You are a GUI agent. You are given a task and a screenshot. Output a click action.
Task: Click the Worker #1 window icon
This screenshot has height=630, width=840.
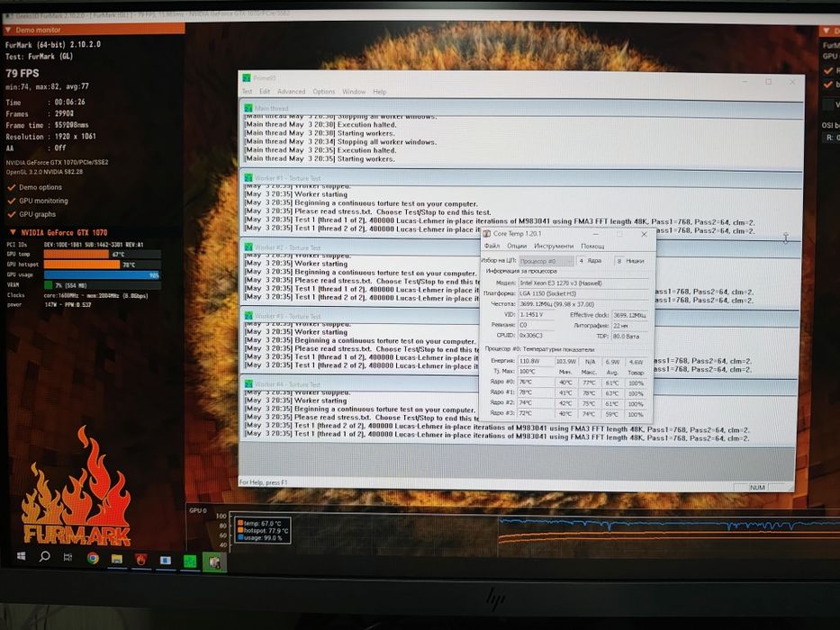coord(248,178)
